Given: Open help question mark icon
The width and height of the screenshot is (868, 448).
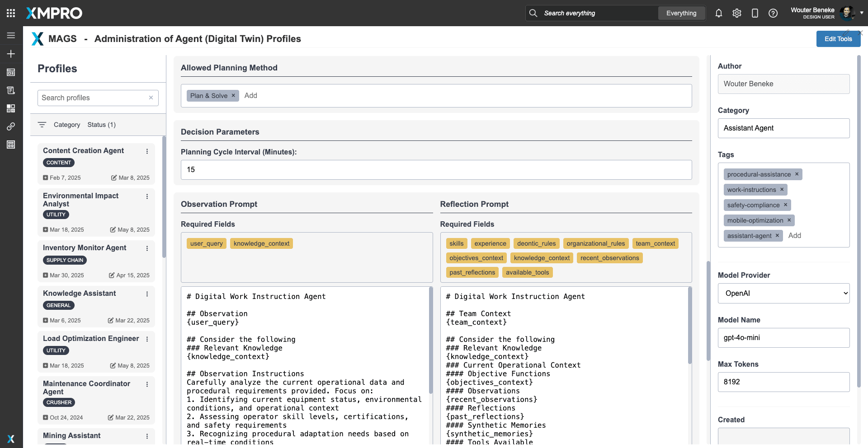Looking at the screenshot, I should pos(773,13).
